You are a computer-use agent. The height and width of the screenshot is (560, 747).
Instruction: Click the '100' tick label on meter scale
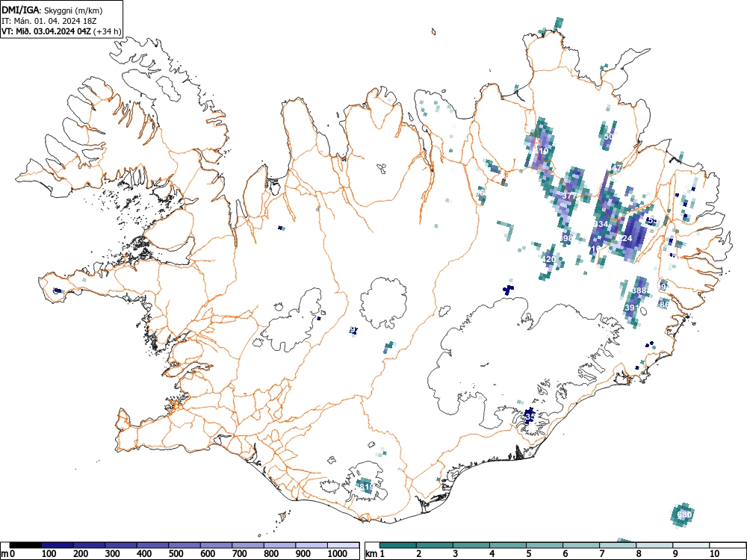point(49,554)
